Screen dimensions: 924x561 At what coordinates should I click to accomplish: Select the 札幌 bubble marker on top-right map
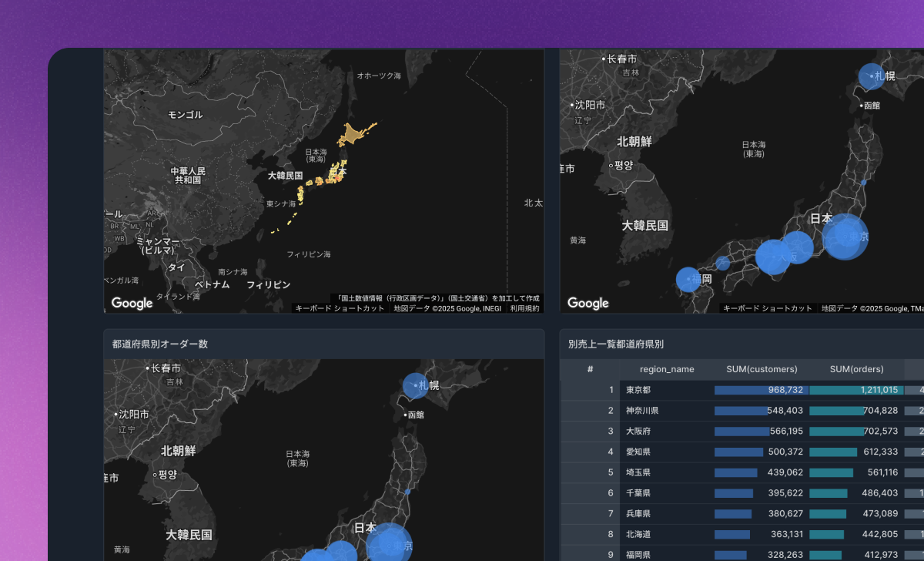tap(871, 75)
